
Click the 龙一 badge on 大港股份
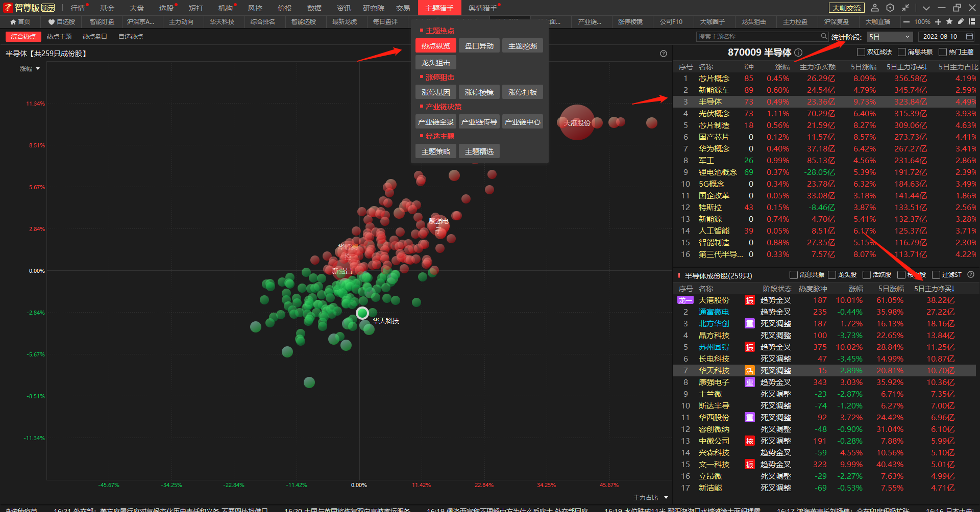pyautogui.click(x=685, y=300)
